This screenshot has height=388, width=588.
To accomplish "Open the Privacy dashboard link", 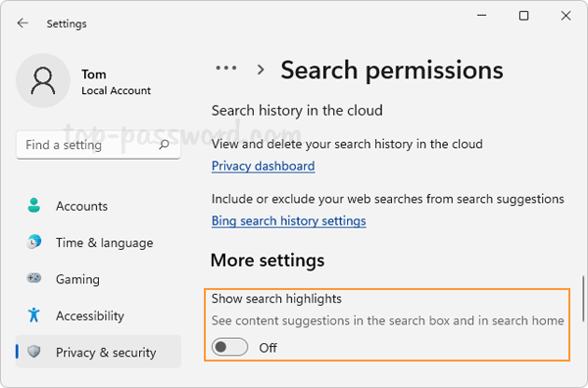I will (x=264, y=166).
